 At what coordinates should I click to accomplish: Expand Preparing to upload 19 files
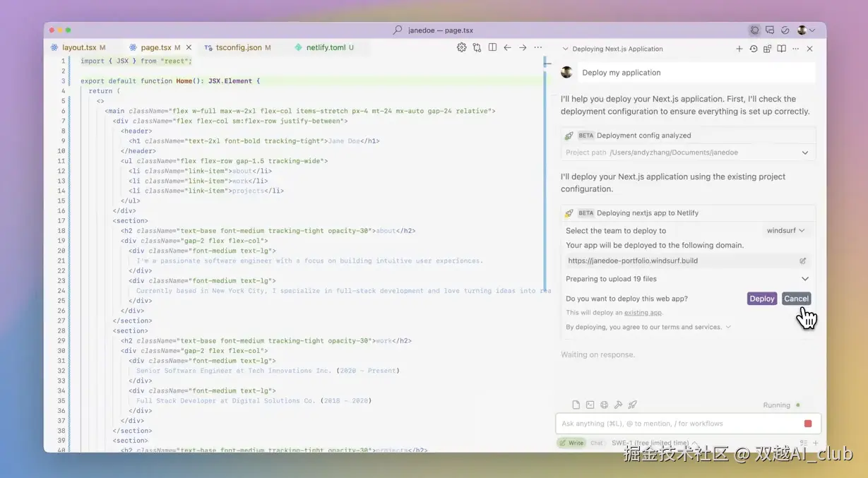[x=805, y=279]
